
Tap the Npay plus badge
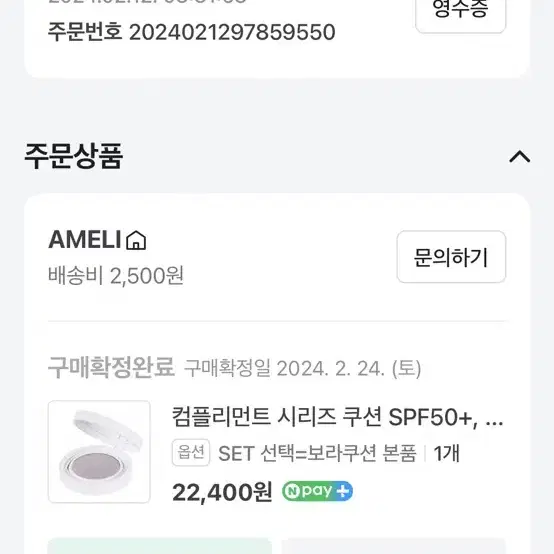point(317,491)
